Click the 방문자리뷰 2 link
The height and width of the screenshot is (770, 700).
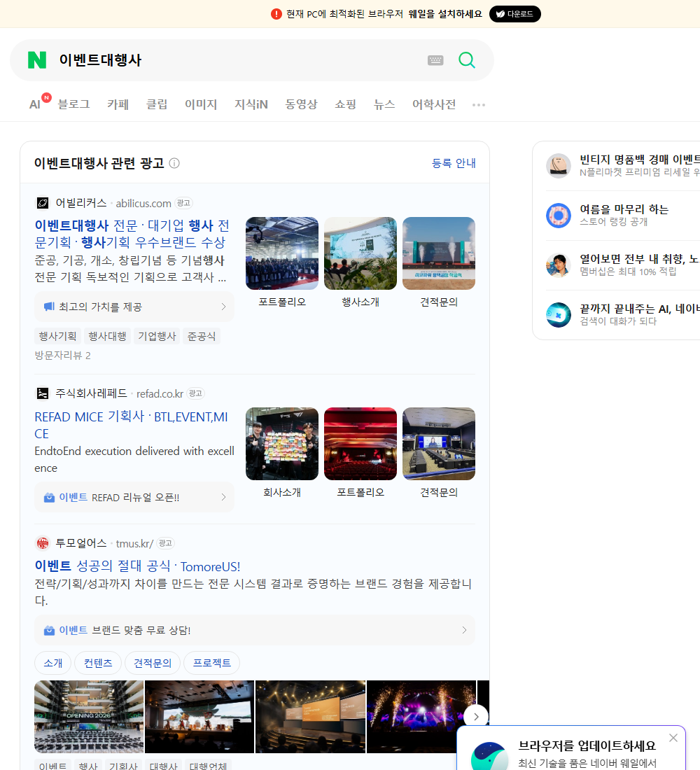[x=62, y=356]
